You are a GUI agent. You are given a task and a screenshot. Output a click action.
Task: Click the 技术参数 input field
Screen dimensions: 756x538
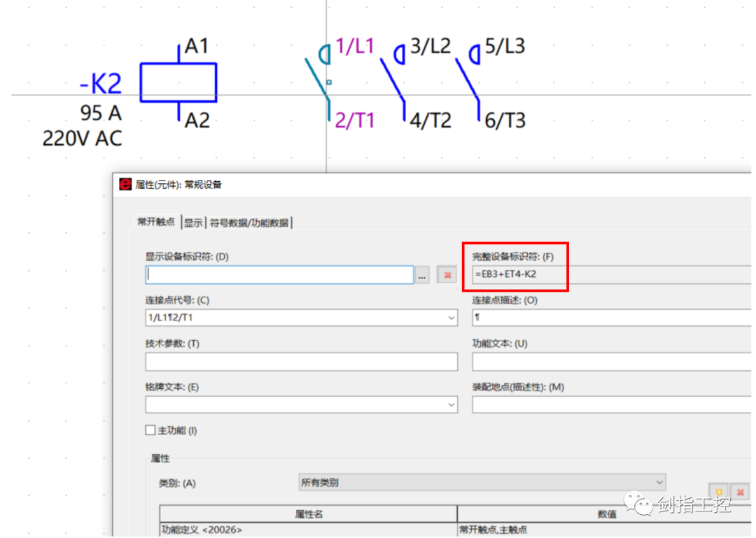point(301,361)
